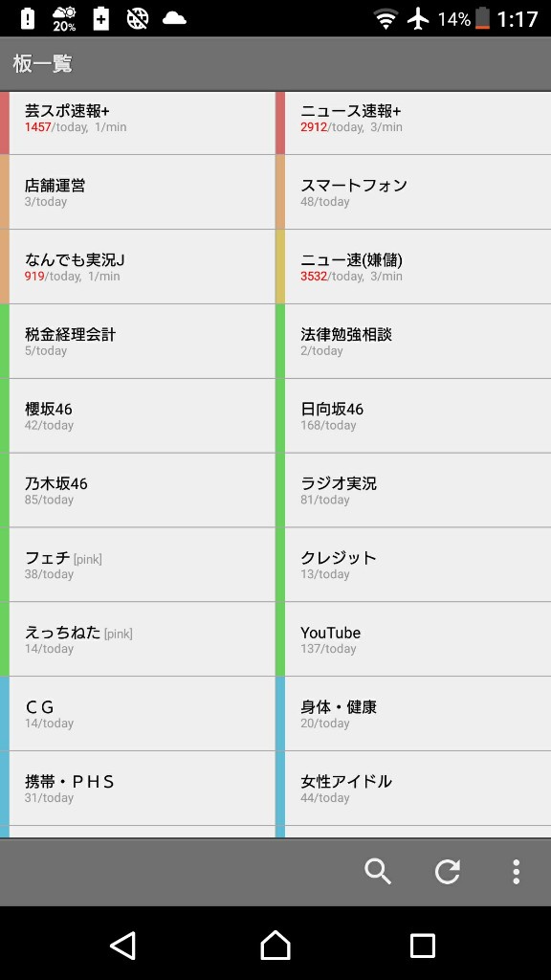The width and height of the screenshot is (551, 980).
Task: Open the 携帯・PHS board
Action: pyautogui.click(x=143, y=789)
